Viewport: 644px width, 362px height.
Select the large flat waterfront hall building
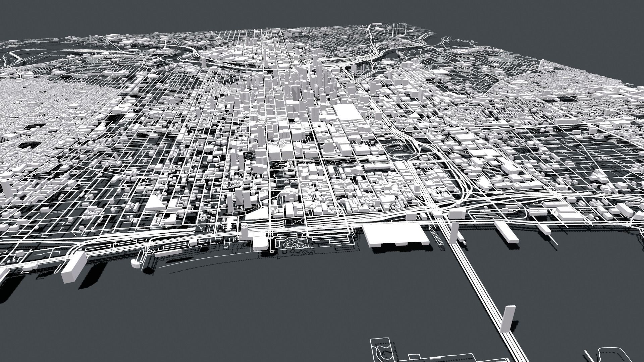coord(396,235)
